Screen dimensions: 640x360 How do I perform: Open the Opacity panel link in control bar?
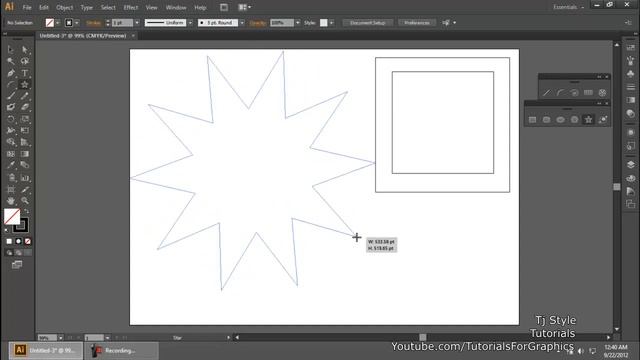click(x=258, y=23)
